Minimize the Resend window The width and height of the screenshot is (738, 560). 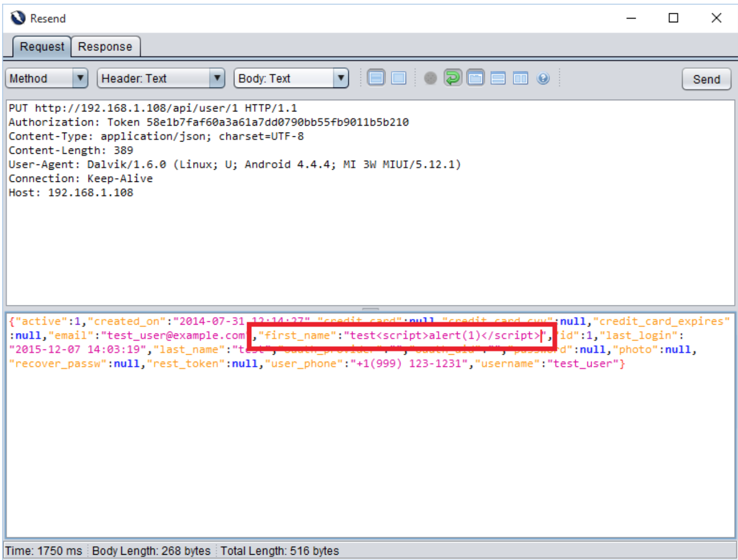(631, 18)
